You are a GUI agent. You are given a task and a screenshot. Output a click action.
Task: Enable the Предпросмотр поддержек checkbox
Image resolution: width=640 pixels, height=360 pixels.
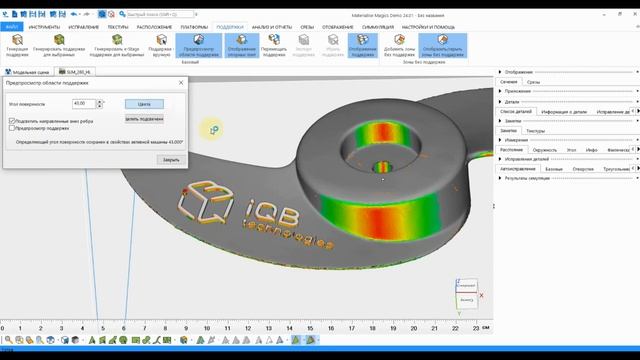coord(12,128)
